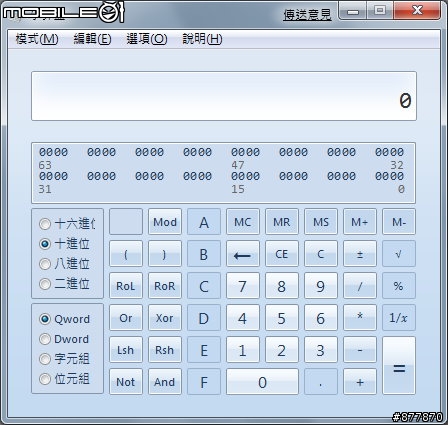This screenshot has width=448, height=425.
Task: Click the number 6 button
Action: (321, 318)
